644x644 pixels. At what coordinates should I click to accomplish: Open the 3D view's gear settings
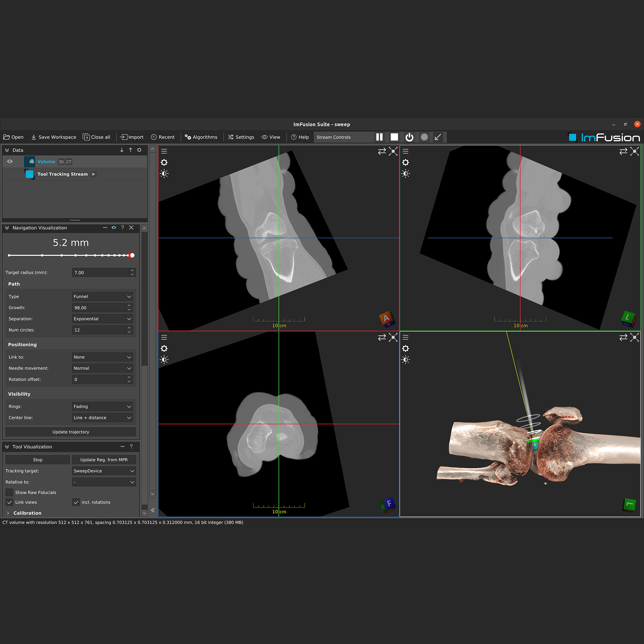point(406,349)
